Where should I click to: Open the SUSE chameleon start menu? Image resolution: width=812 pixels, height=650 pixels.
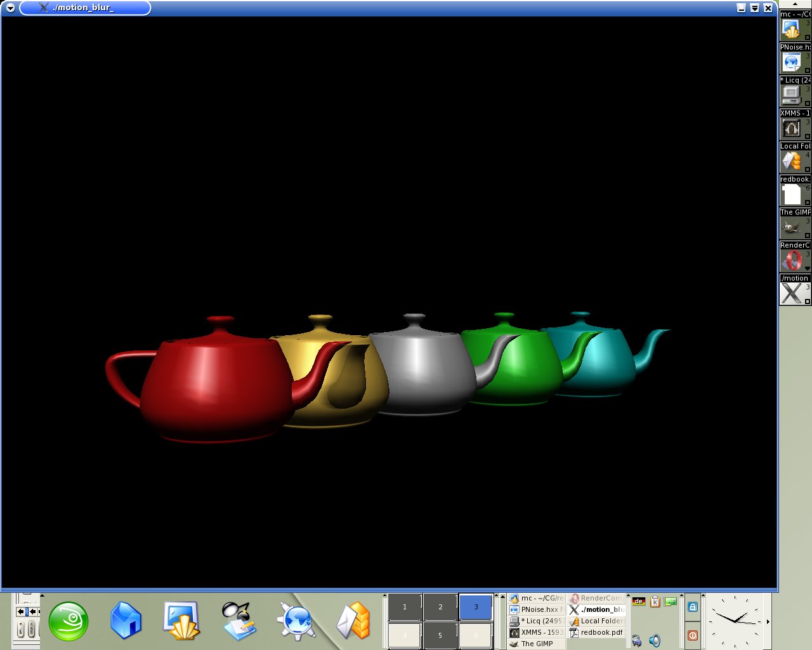69,621
